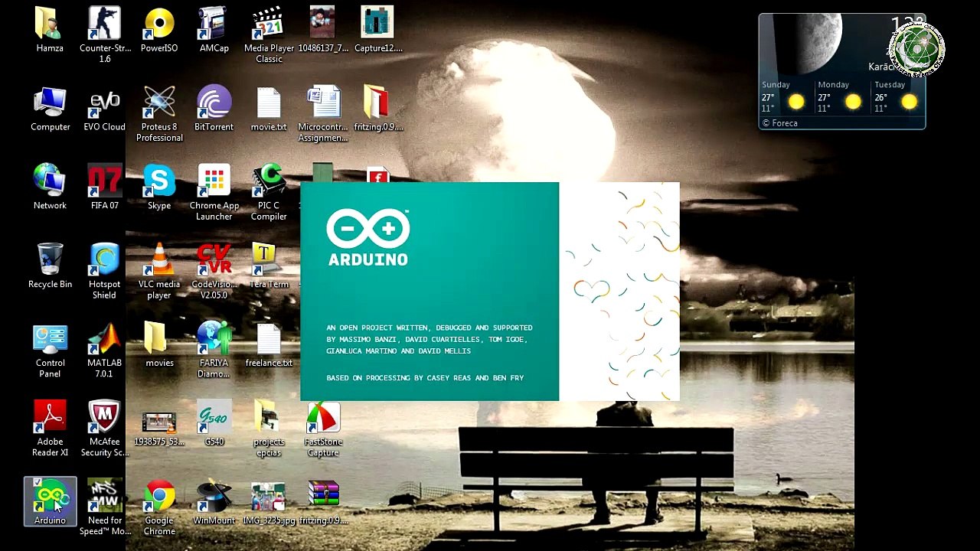Click the Arduino splash screen

click(490, 292)
